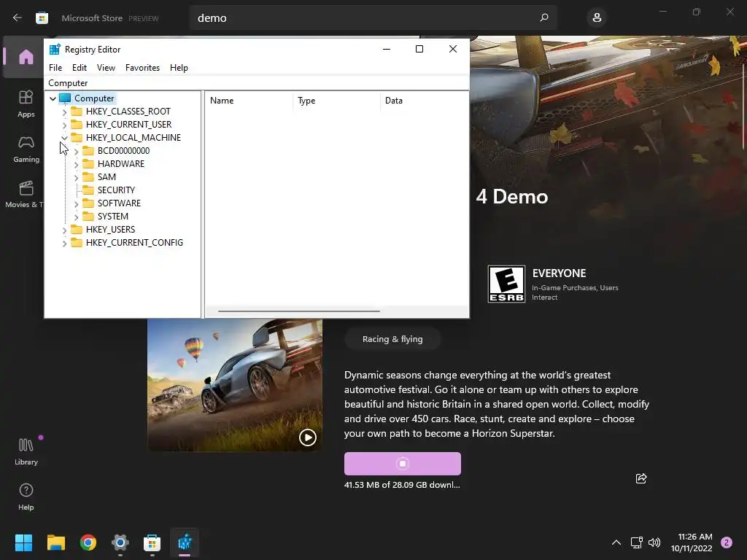Open Gaming section in Microsoft Store

pos(26,149)
